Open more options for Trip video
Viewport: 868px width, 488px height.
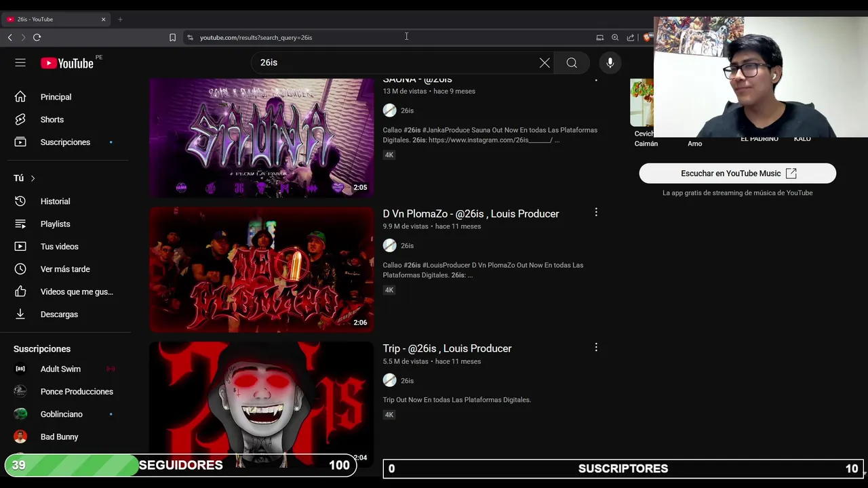coord(596,347)
